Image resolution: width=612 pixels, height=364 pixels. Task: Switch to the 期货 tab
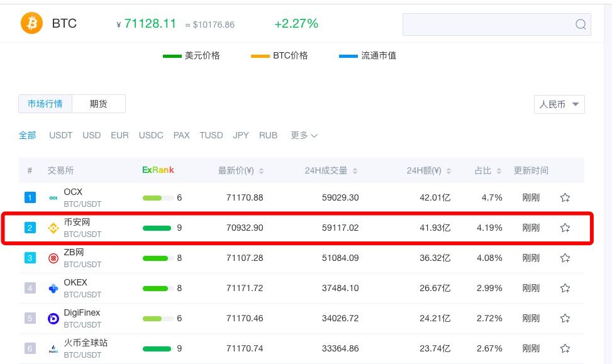99,104
